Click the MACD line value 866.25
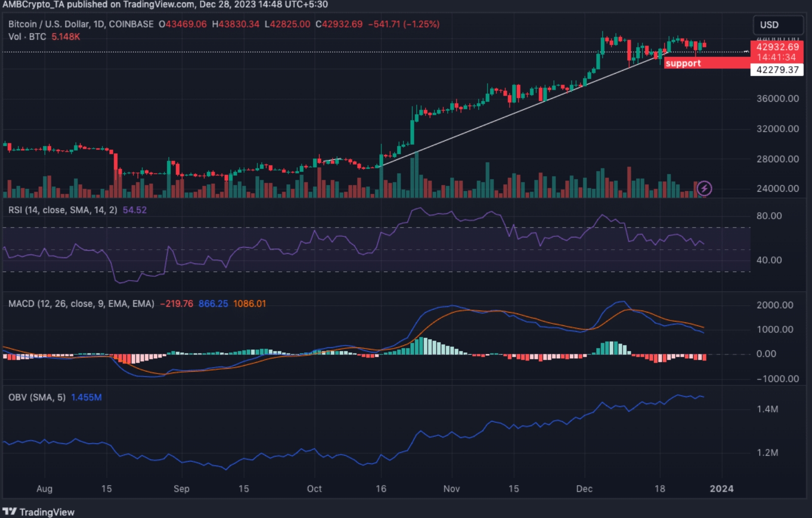812x518 pixels. pos(213,304)
